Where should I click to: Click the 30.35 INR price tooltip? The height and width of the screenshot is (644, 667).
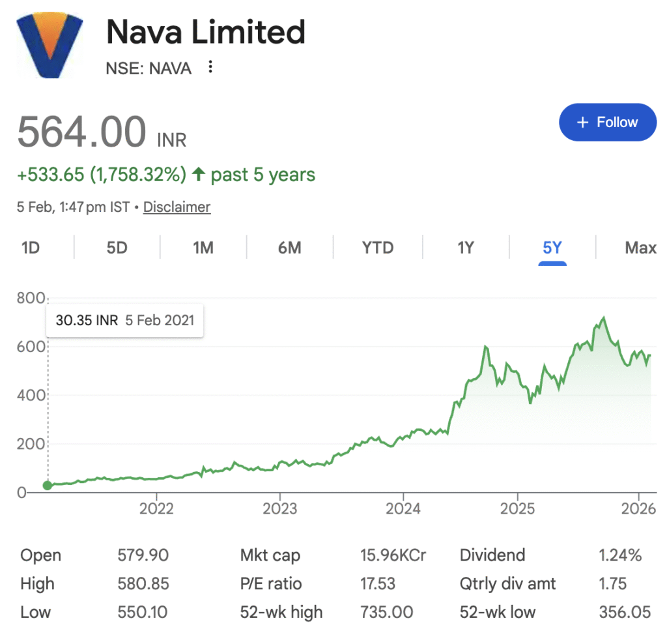tap(124, 321)
